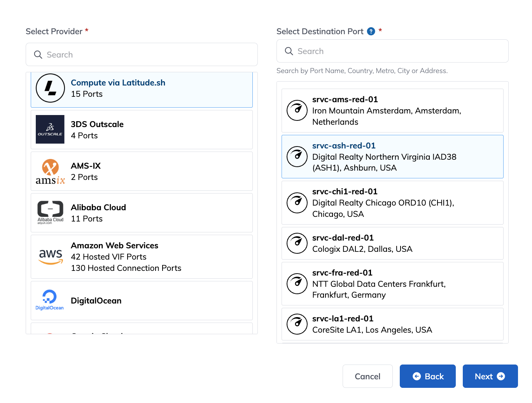Screen dimensions: 532x403
Task: Click the '15 Ports' text under Latitude.sh
Action: 87,94
